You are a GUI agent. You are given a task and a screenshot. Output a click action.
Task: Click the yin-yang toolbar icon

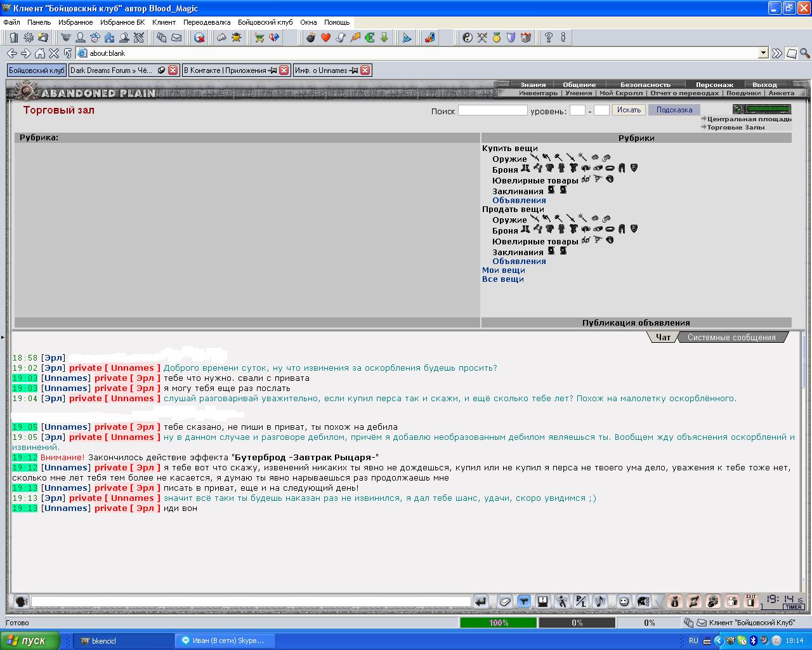click(x=468, y=37)
